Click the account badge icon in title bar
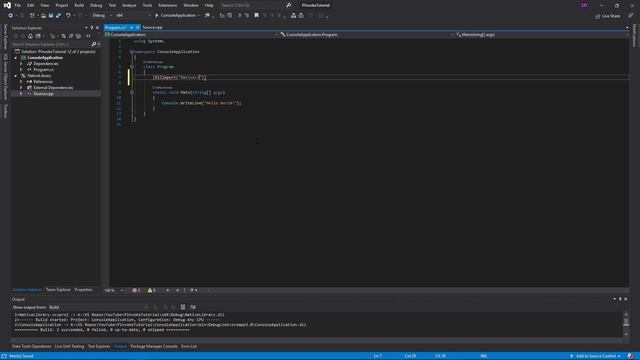Screen dimensions: 640x360 pos(584,5)
